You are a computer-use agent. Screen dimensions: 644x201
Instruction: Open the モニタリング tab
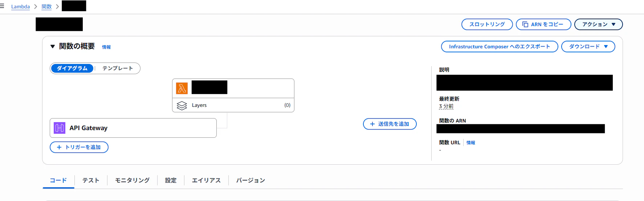point(132,180)
